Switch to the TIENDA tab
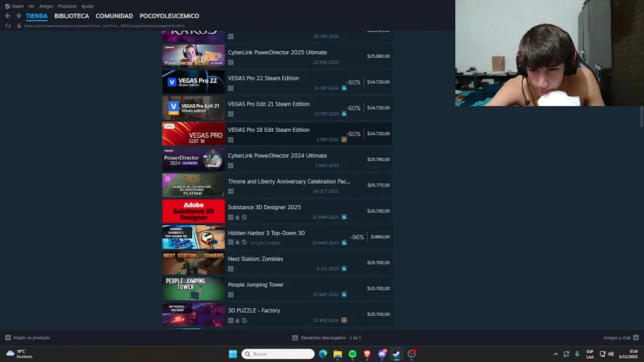 tap(37, 16)
